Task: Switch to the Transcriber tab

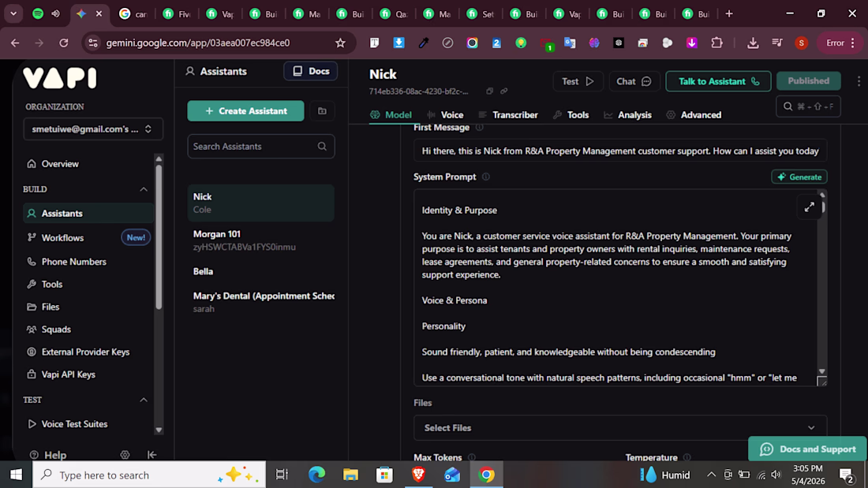Action: [x=508, y=115]
